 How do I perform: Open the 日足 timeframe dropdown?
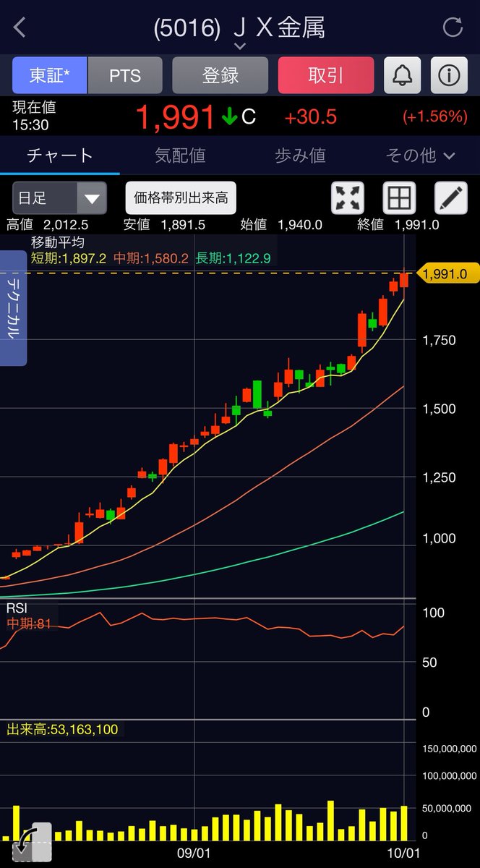click(59, 198)
